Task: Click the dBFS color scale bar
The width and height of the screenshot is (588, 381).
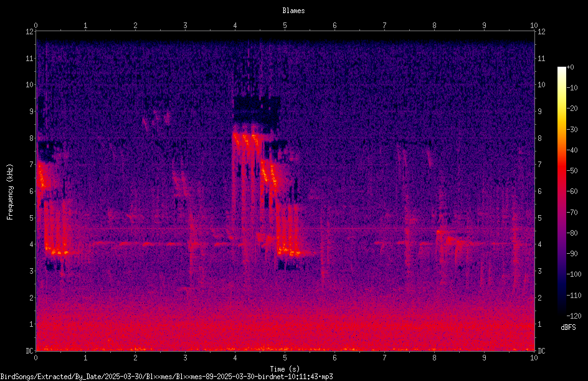Action: pos(561,191)
